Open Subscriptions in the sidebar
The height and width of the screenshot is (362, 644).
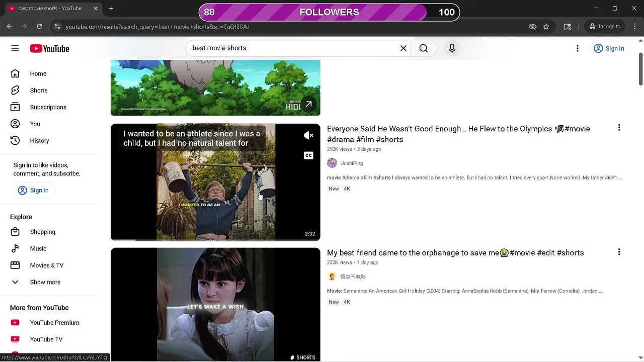48,107
